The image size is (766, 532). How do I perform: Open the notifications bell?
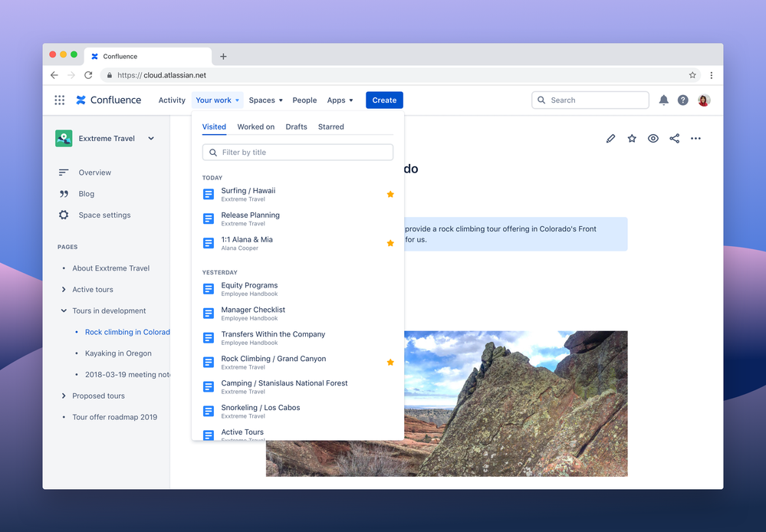click(x=663, y=100)
